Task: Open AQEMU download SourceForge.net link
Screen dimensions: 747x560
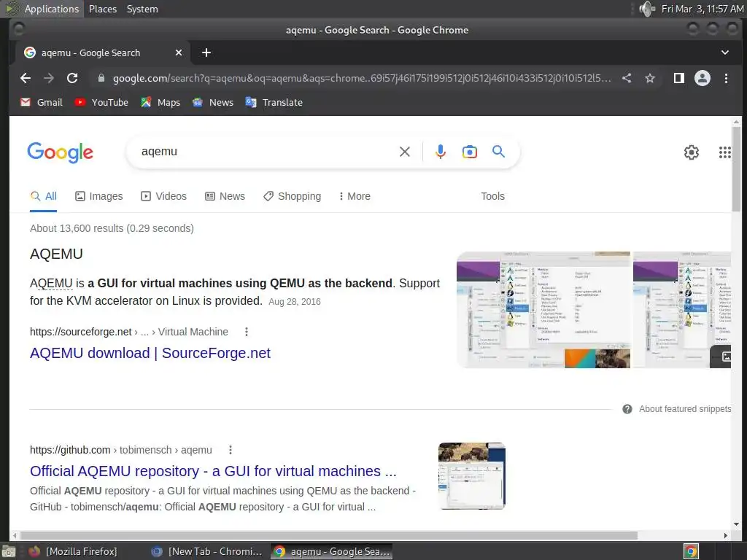Action: point(150,353)
